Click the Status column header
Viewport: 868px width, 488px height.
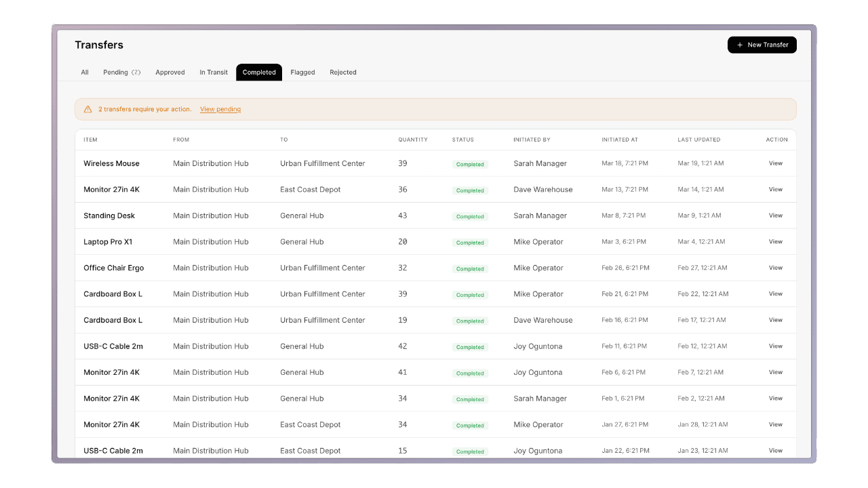(462, 140)
